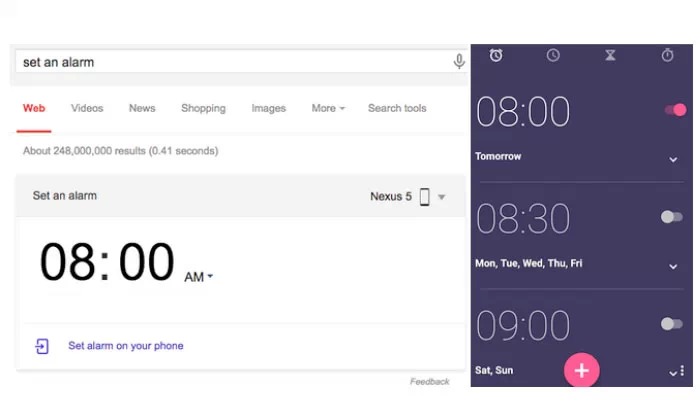Click the search box with 'set an alarm'
The width and height of the screenshot is (700, 415).
pyautogui.click(x=230, y=62)
